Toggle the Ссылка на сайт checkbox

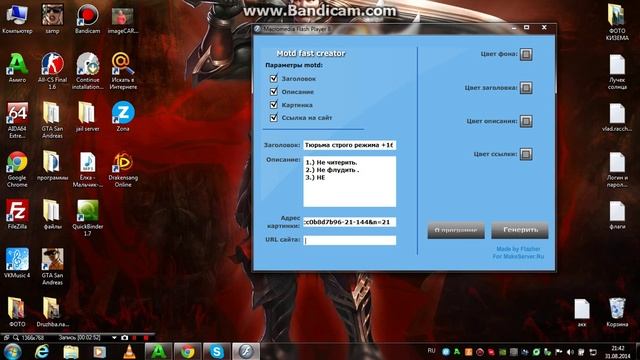[x=273, y=118]
